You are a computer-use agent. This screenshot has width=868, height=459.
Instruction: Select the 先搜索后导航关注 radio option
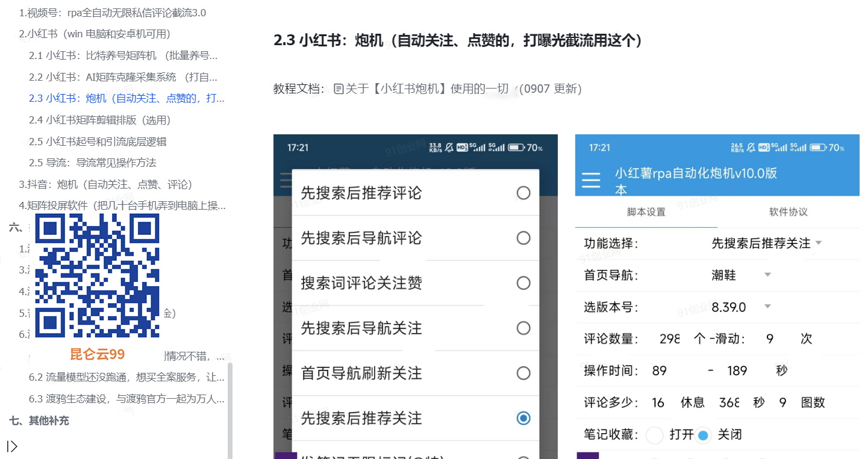pos(523,328)
